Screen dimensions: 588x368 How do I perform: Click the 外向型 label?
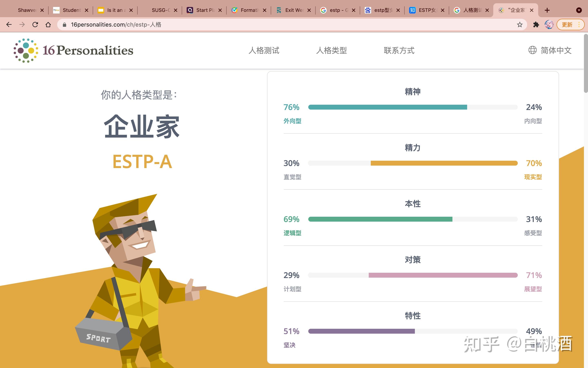pos(292,121)
